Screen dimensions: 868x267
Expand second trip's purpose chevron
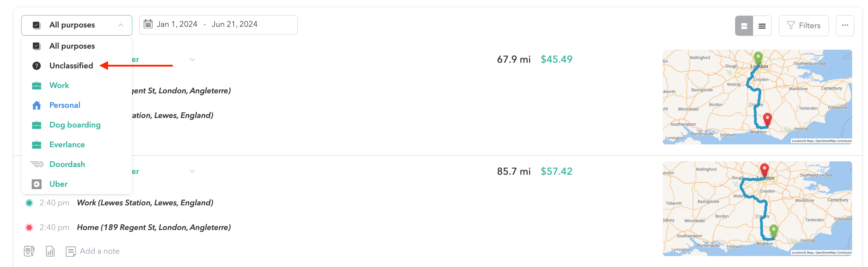(192, 171)
